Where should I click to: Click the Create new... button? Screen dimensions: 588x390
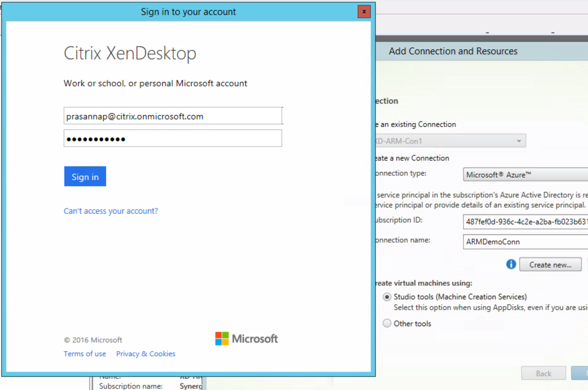pyautogui.click(x=550, y=265)
